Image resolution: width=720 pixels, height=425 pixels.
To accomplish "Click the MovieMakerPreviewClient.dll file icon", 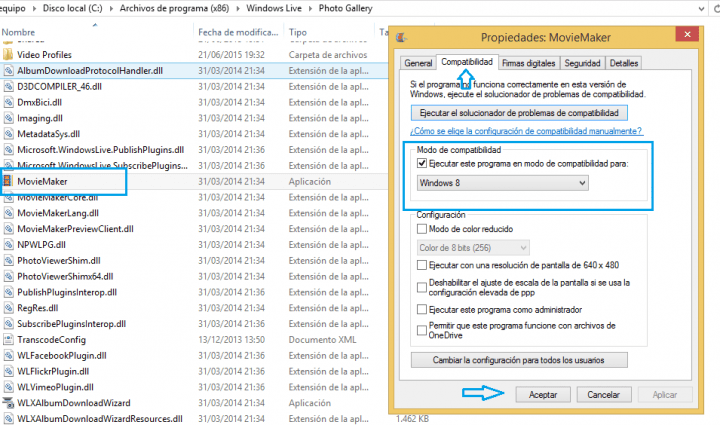I will 8,229.
